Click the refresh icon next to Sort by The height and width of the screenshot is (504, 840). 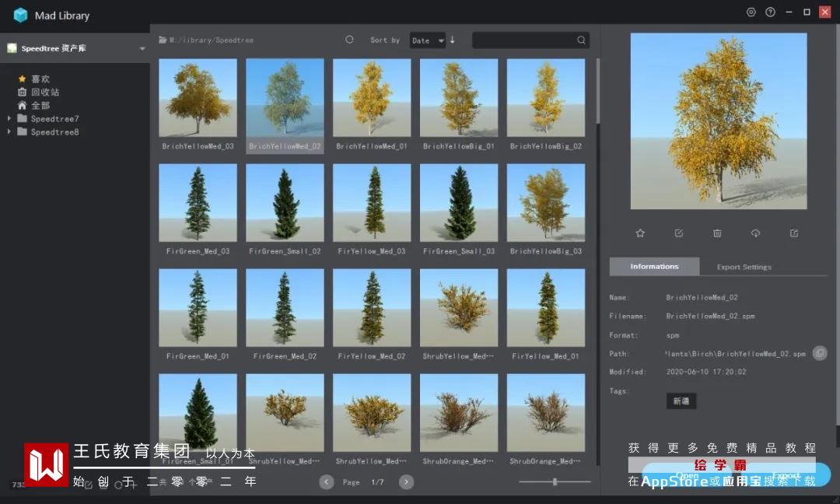pyautogui.click(x=349, y=40)
